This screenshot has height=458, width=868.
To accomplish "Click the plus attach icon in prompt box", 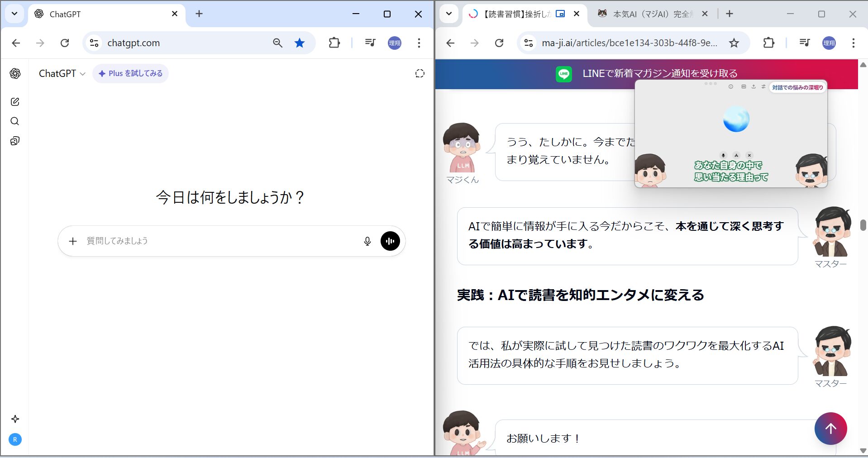I will point(73,241).
